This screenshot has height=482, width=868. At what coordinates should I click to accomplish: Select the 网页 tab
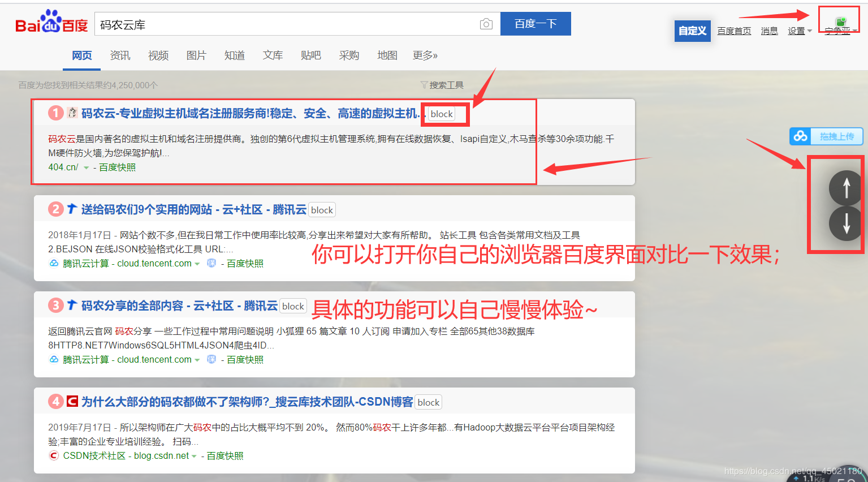pos(81,55)
